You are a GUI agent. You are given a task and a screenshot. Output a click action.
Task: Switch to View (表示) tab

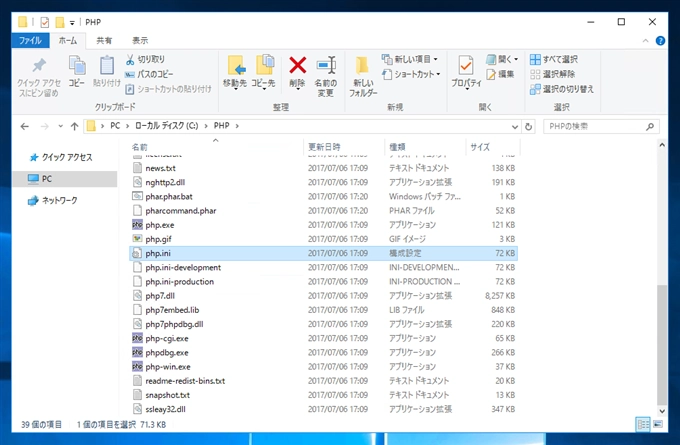point(140,40)
